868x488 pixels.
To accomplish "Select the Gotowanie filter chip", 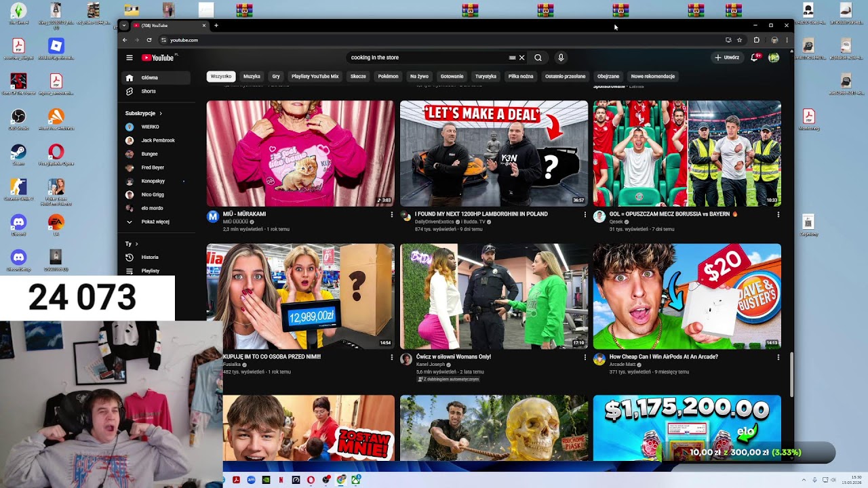I will [452, 77].
